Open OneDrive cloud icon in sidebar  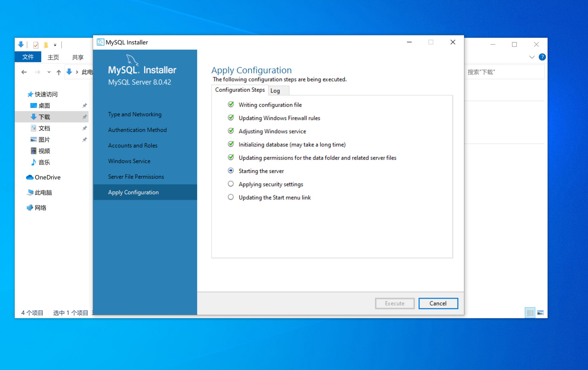point(30,177)
